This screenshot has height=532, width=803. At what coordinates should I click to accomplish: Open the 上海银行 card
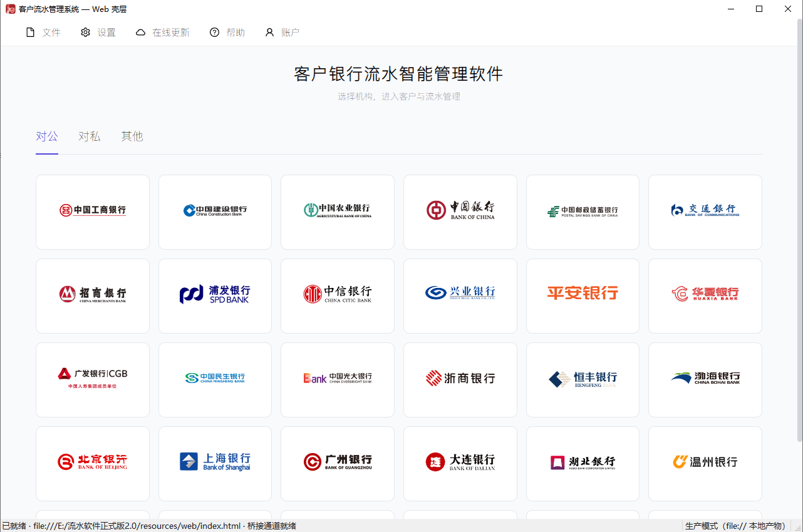pos(215,464)
